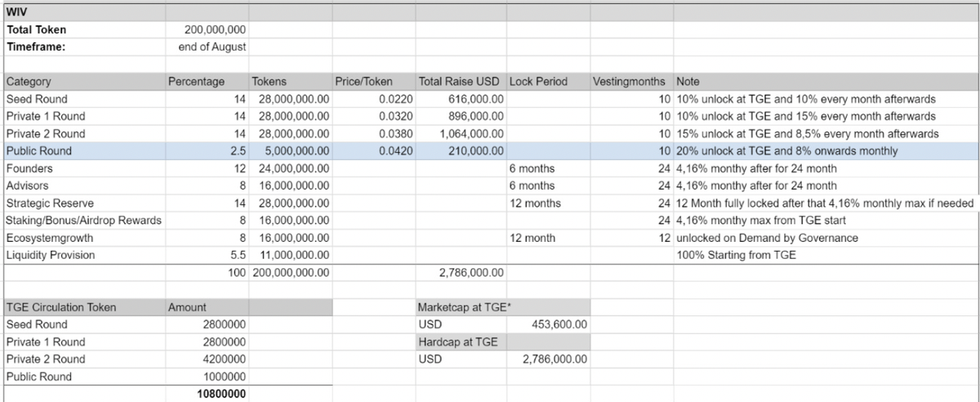Click the Founders lock period '6 months' cell

coord(532,168)
